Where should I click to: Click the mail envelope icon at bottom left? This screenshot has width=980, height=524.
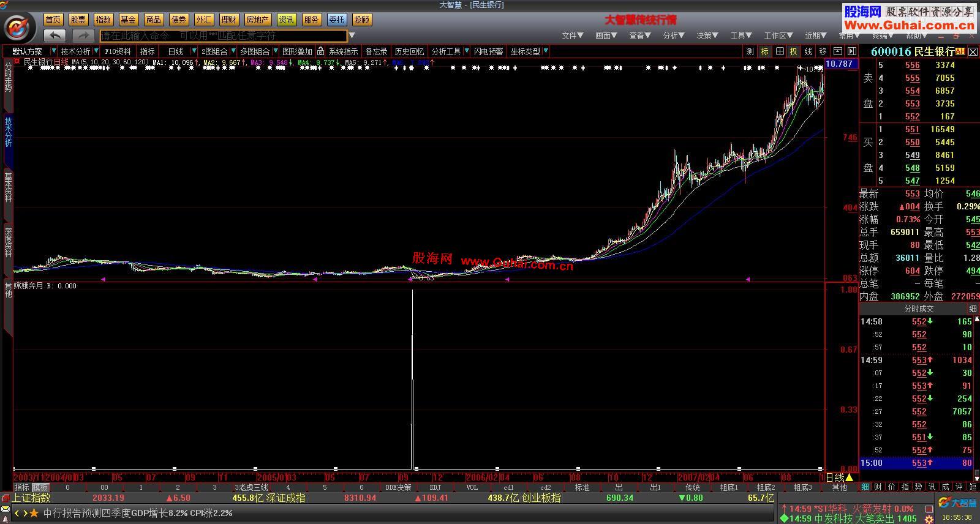click(x=6, y=510)
